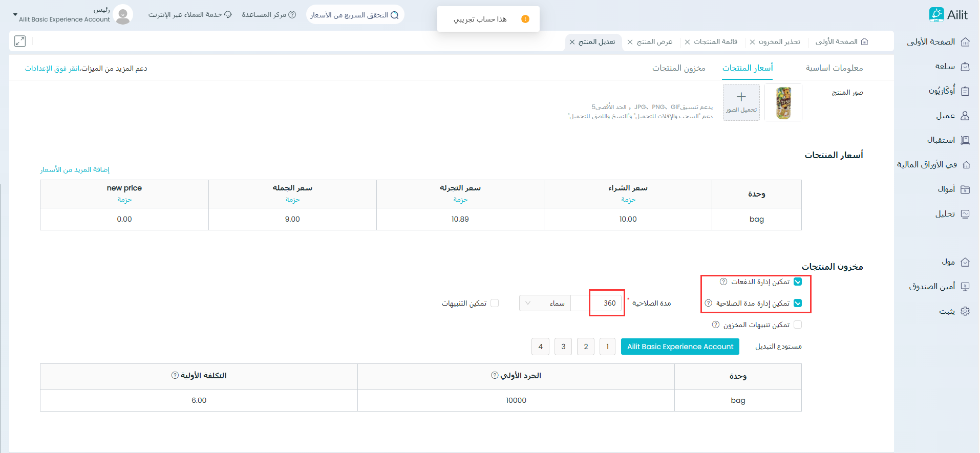Open the customer (عميل) sidebar icon
The height and width of the screenshot is (453, 980).
click(965, 116)
